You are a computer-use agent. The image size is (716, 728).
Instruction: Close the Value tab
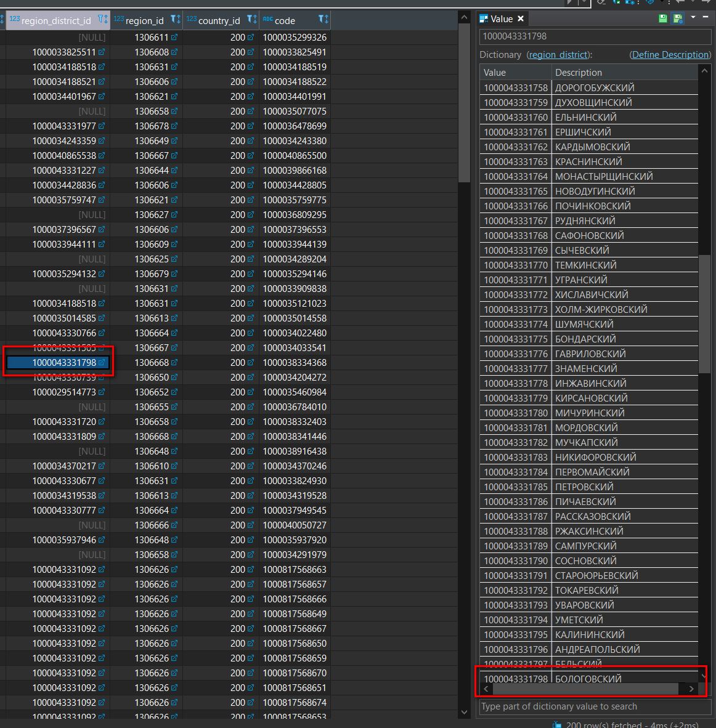521,18
